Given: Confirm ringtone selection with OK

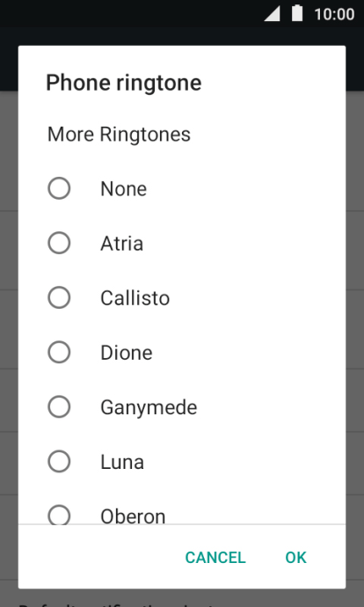Looking at the screenshot, I should pos(296,558).
